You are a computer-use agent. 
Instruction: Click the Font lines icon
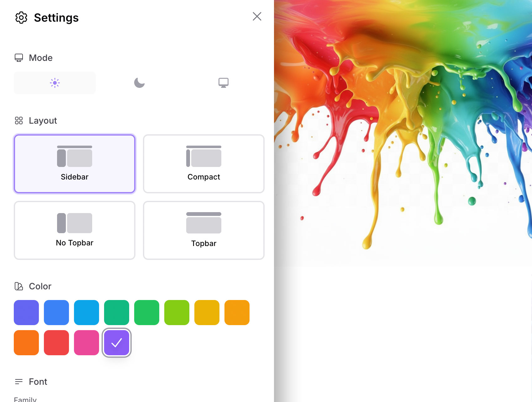[x=19, y=382]
